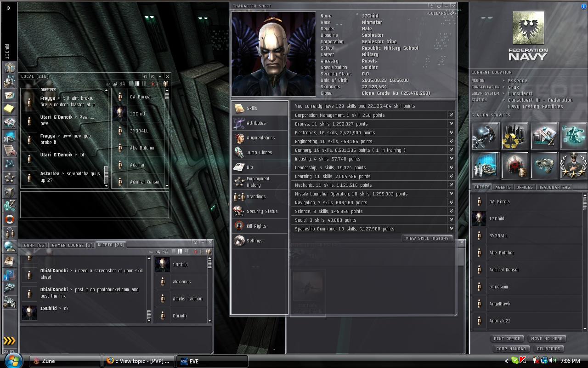Open the wallet icon with the Z symbol
Image resolution: width=588 pixels, height=368 pixels.
9,206
